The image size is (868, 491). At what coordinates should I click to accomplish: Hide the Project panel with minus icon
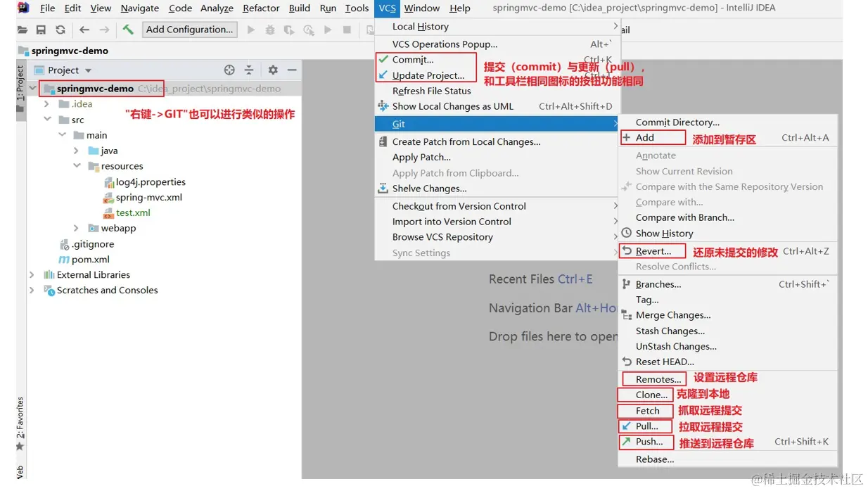[292, 70]
